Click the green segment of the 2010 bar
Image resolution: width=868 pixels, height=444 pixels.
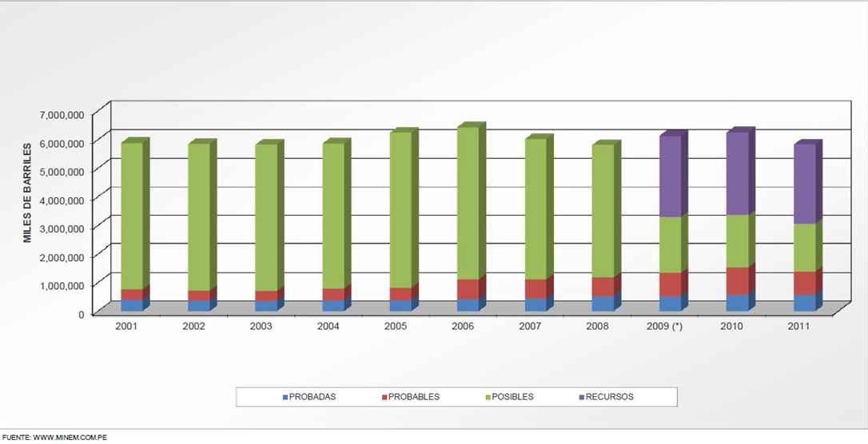[x=737, y=241]
